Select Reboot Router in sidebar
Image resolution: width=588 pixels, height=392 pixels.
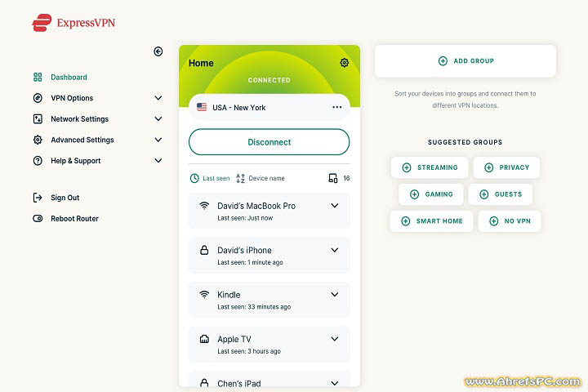coord(74,218)
